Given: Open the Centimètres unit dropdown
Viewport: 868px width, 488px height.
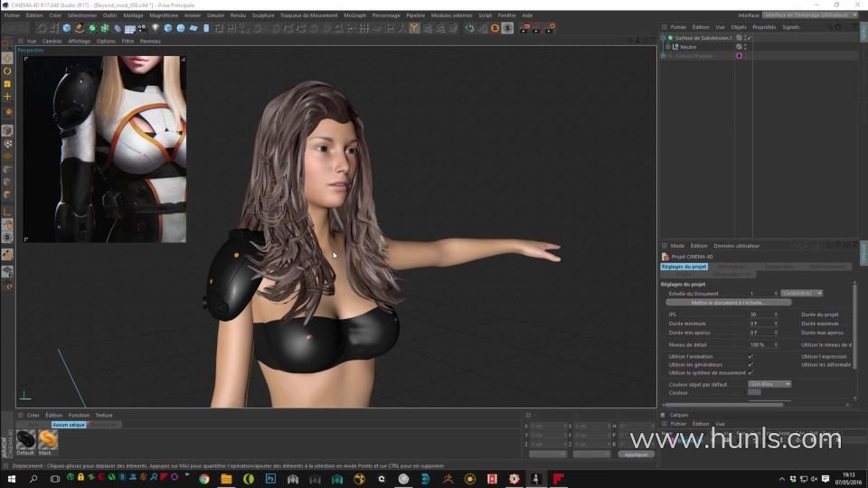Looking at the screenshot, I should [802, 293].
